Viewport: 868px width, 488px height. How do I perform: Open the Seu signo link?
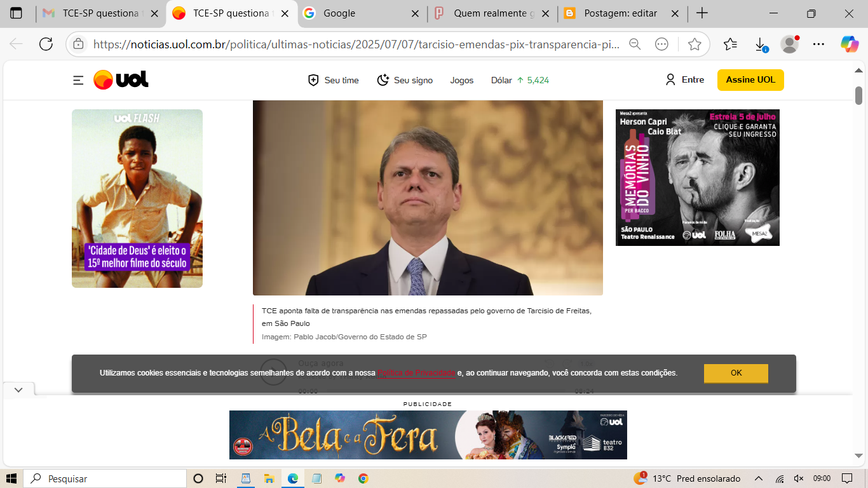pyautogui.click(x=405, y=80)
